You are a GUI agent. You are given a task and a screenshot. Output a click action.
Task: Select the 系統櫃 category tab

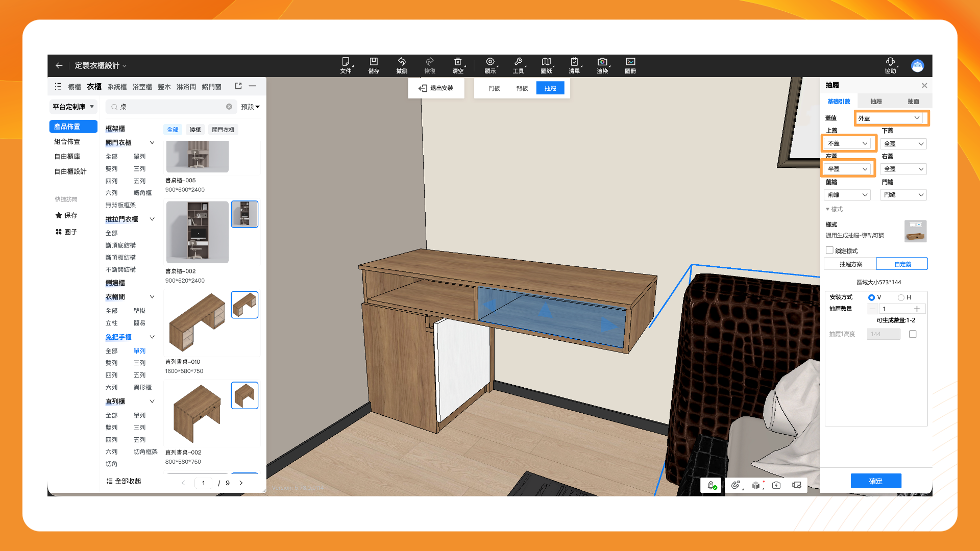[x=117, y=87]
